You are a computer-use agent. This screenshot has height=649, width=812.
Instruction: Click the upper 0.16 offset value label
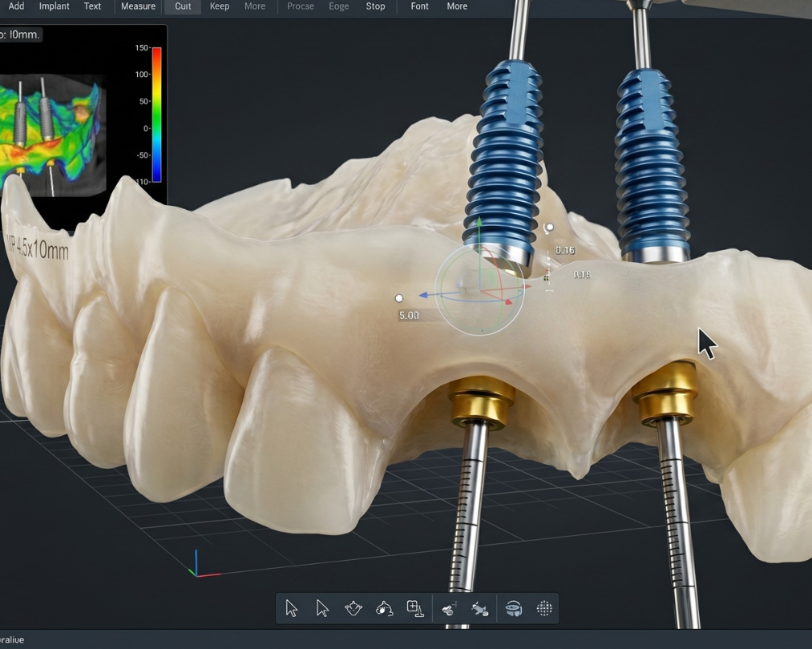click(565, 251)
